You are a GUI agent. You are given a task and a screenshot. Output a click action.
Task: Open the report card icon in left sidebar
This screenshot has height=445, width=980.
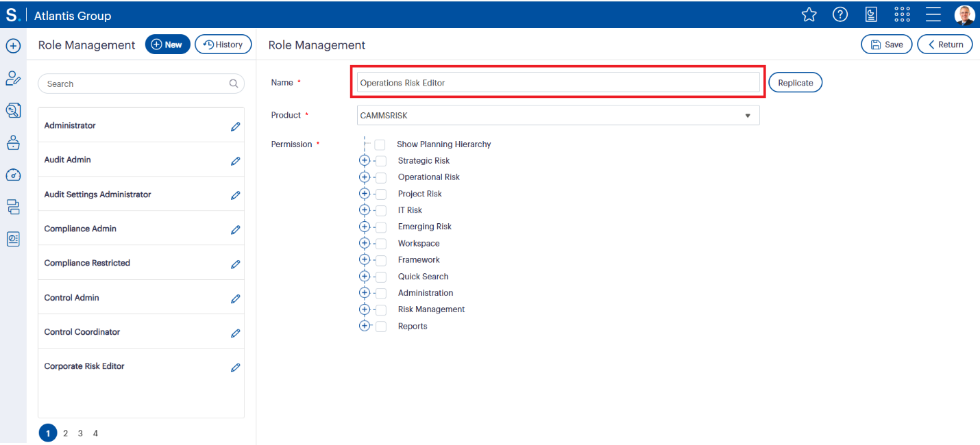13,239
